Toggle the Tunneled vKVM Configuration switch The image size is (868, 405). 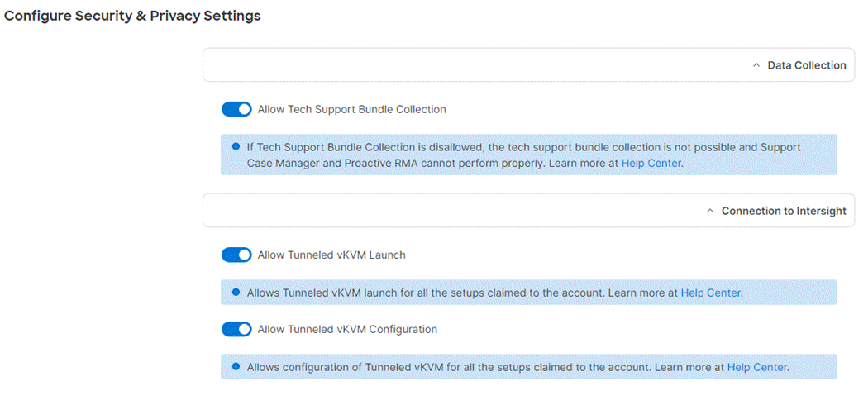pos(236,329)
